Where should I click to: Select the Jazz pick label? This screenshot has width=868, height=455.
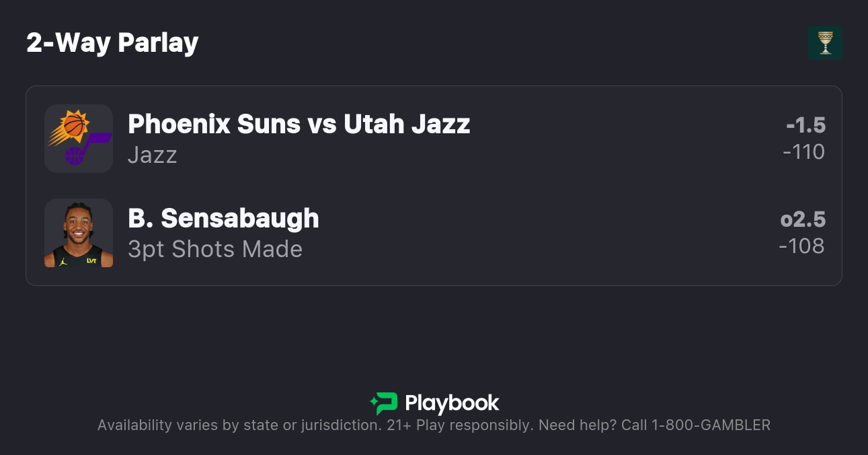coord(153,155)
